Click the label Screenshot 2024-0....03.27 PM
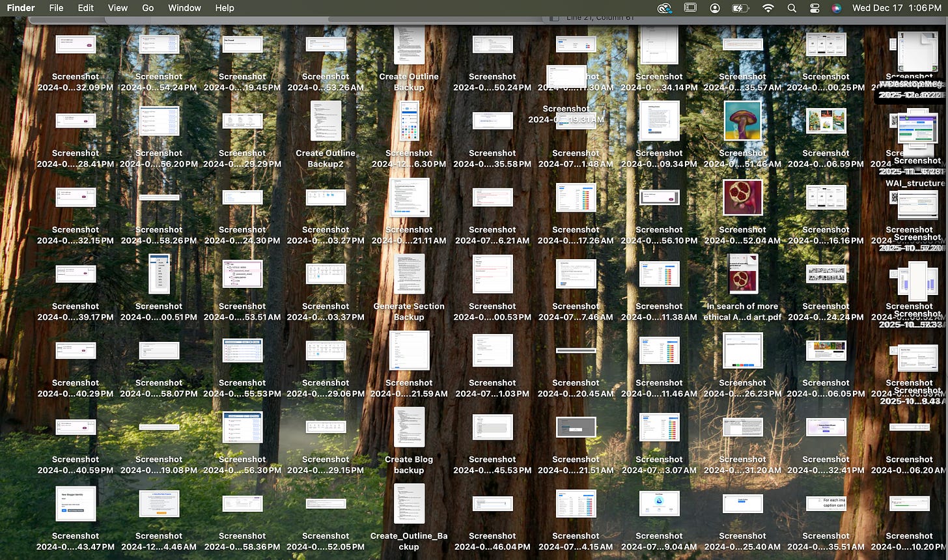This screenshot has height=560, width=948. pos(326,235)
